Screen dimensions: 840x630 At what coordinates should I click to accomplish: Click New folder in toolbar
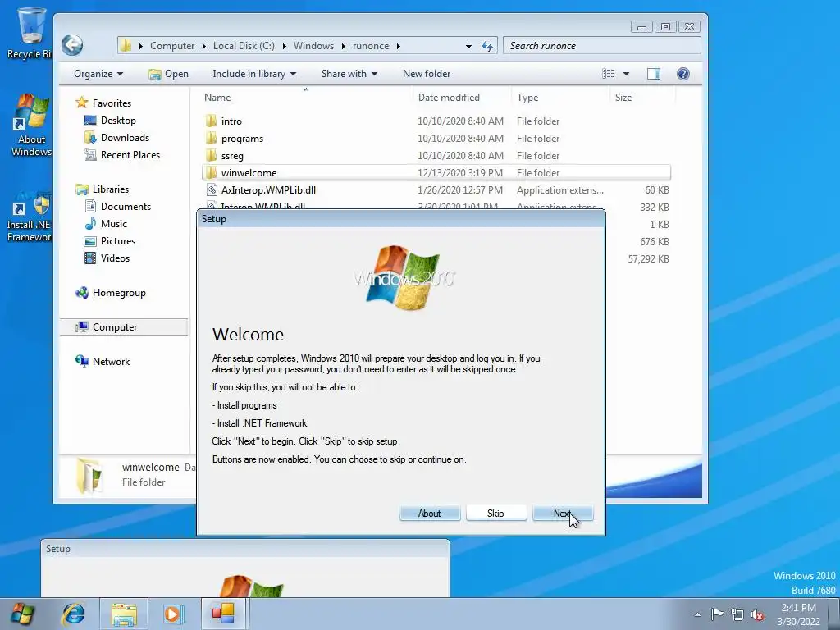[x=427, y=74]
